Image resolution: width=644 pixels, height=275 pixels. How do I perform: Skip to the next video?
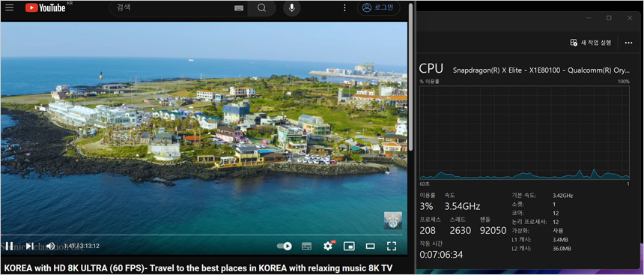pos(29,246)
